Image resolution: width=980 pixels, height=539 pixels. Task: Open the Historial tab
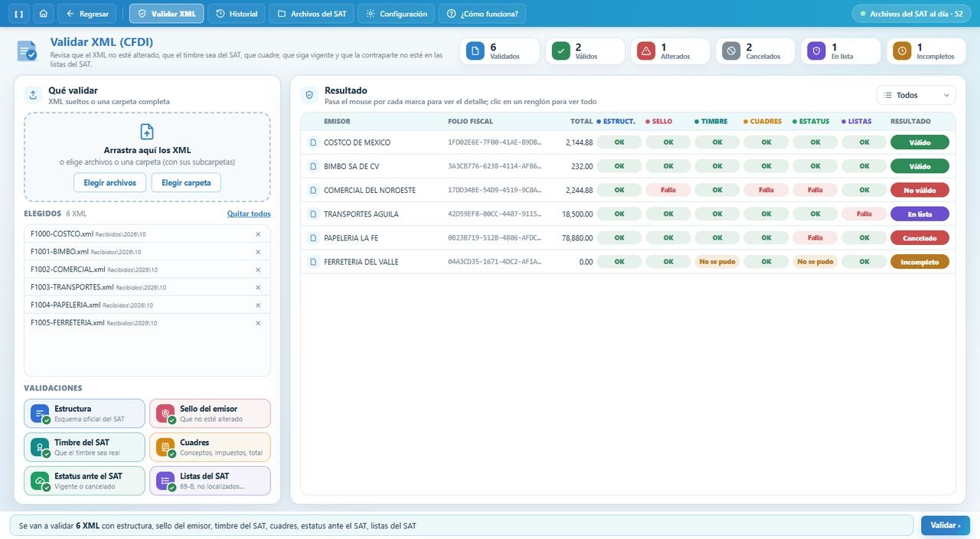tap(236, 14)
